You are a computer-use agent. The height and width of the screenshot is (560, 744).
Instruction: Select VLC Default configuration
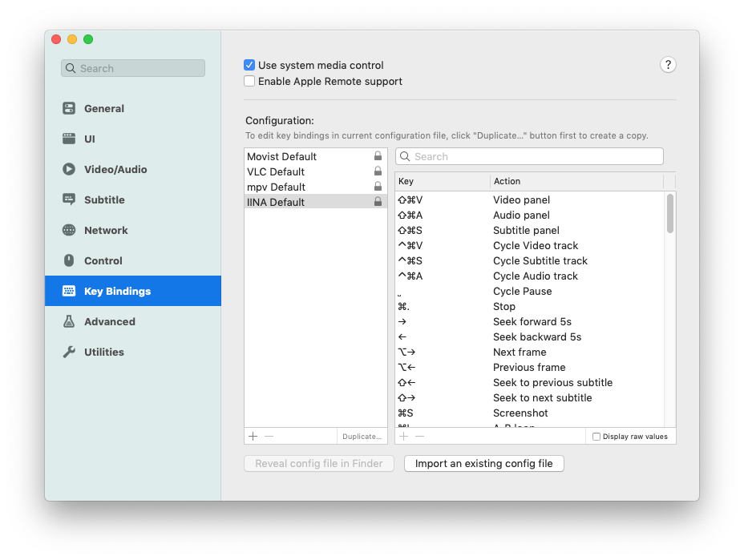(316, 171)
